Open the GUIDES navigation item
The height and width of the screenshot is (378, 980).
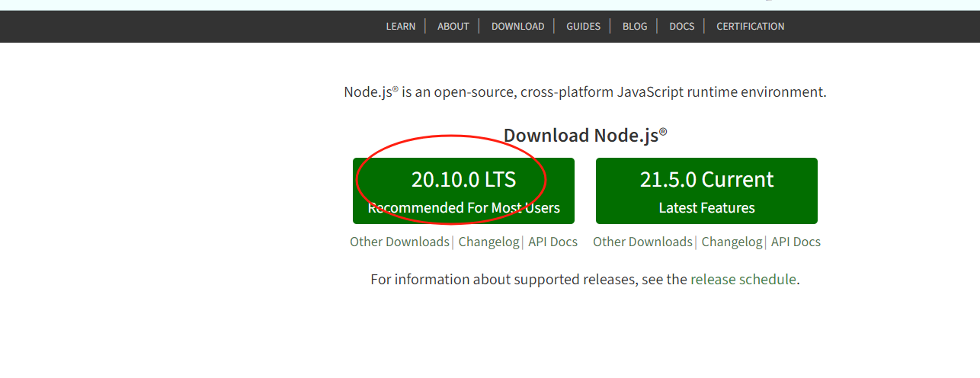pos(583,26)
